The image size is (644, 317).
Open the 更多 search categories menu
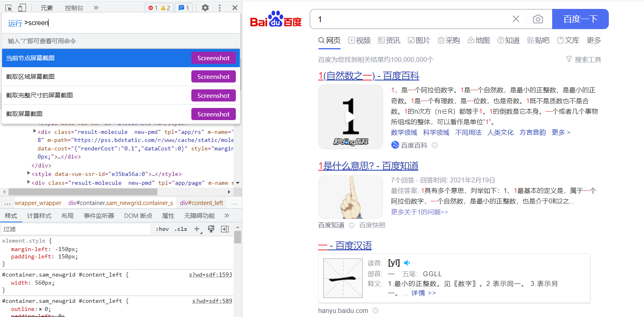coord(594,40)
